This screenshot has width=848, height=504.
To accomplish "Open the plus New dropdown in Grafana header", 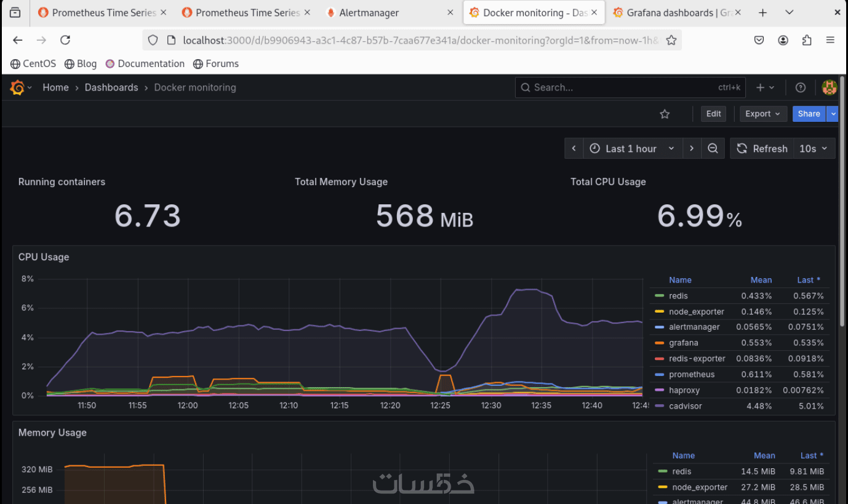I will pyautogui.click(x=765, y=87).
